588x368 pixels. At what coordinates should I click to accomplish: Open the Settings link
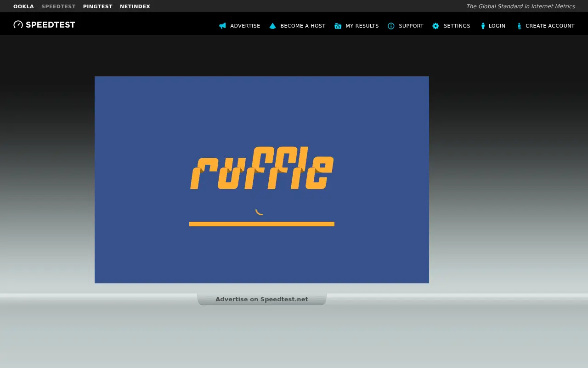click(457, 26)
